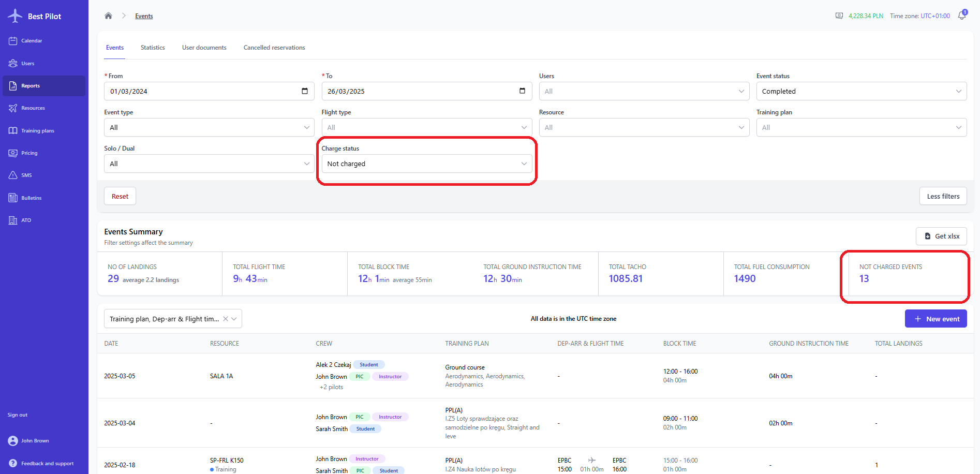Click the DATE column header
The height and width of the screenshot is (474, 980).
[111, 344]
